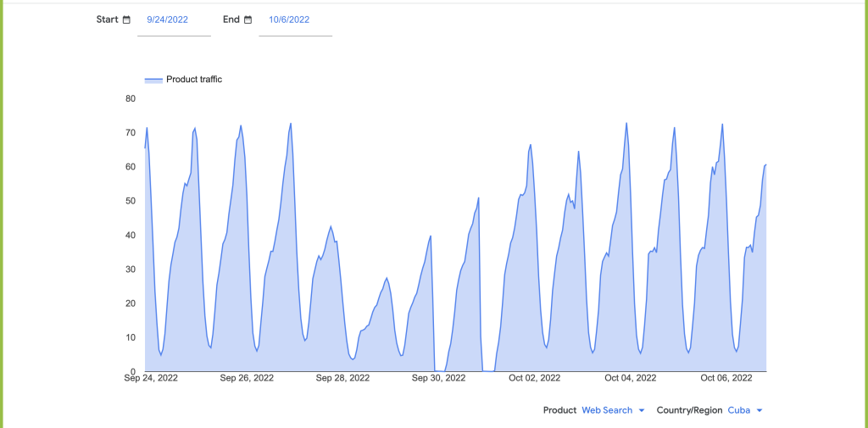Click the Sep 26, 2022 axis label
868x428 pixels.
pyautogui.click(x=247, y=378)
